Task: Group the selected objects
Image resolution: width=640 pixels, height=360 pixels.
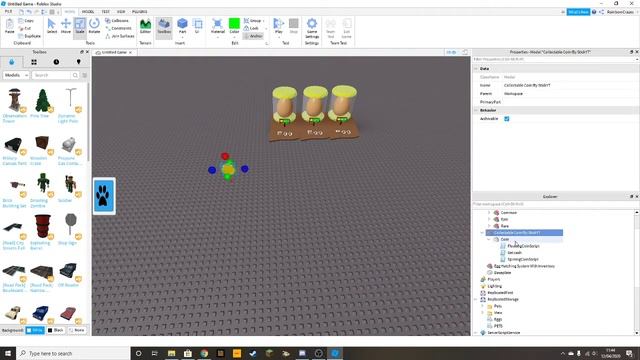Action: (253, 20)
